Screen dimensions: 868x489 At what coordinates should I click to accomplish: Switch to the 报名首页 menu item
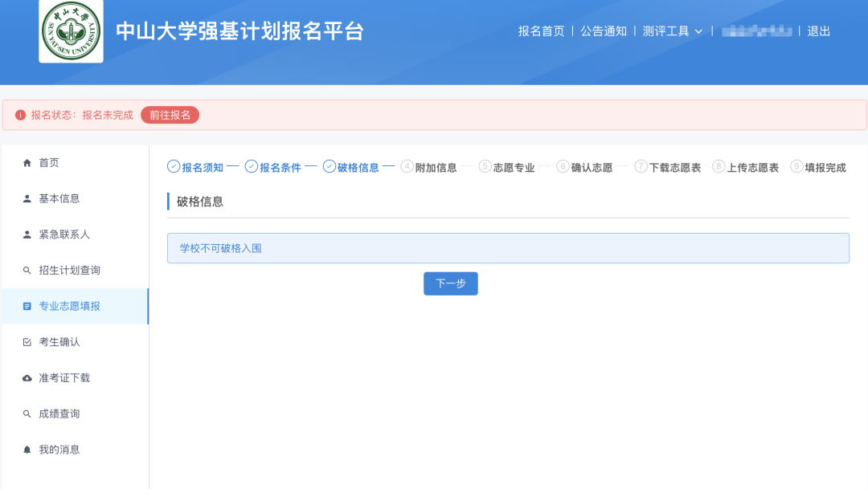[x=539, y=32]
